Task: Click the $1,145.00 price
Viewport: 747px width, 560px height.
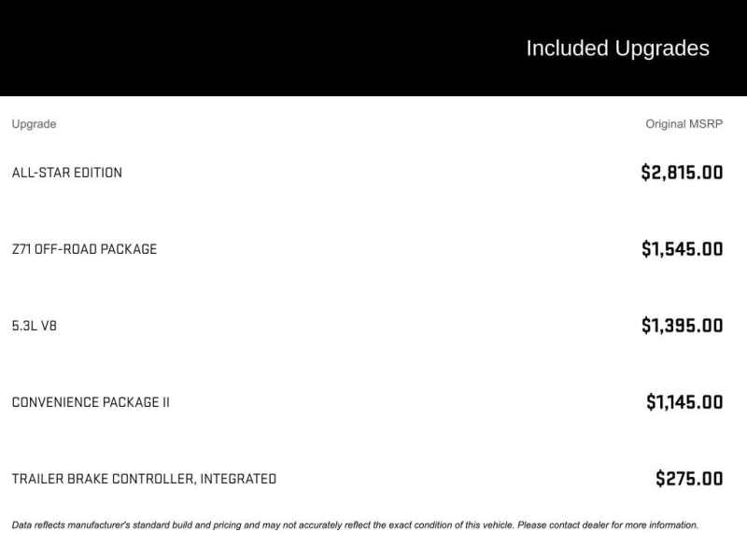Action: (684, 402)
